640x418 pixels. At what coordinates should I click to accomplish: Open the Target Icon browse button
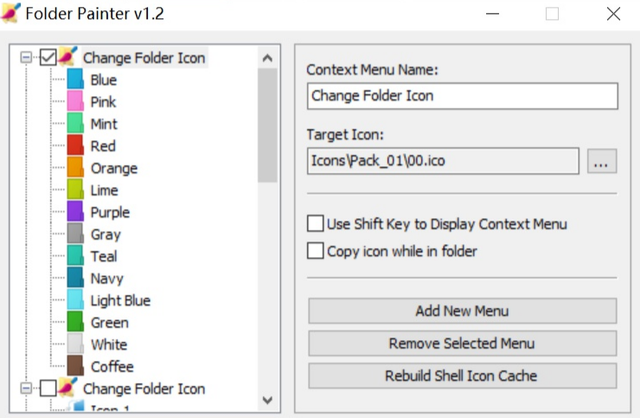(602, 161)
